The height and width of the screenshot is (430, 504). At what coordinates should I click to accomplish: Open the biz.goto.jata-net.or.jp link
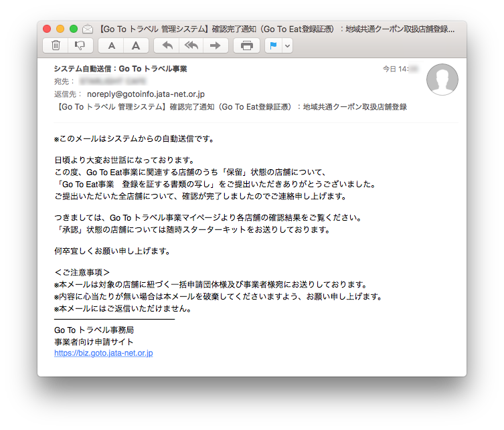click(103, 353)
